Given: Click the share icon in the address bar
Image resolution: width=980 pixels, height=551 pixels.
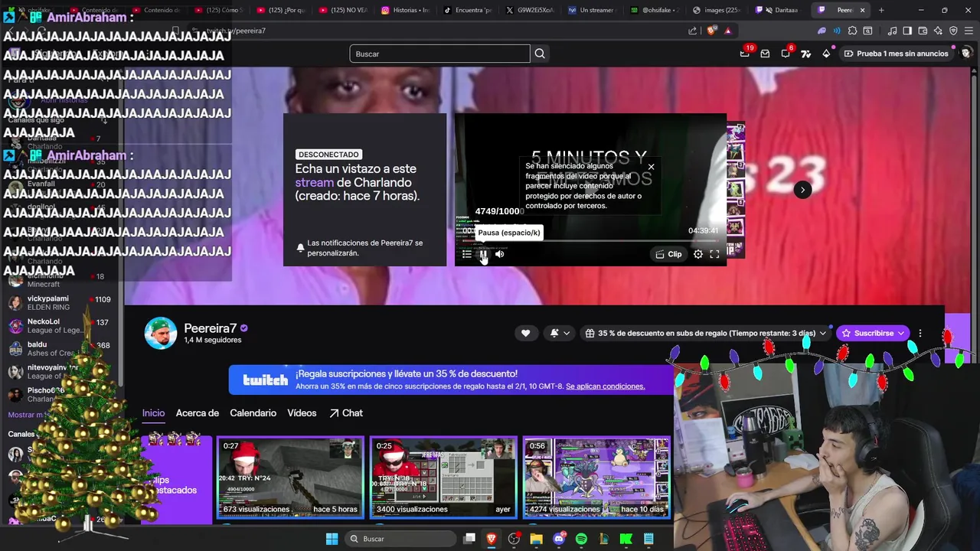Looking at the screenshot, I should (693, 31).
